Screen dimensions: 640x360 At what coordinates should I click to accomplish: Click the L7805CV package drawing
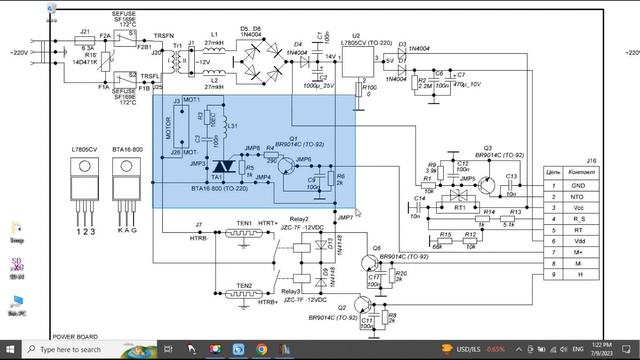[x=84, y=191]
